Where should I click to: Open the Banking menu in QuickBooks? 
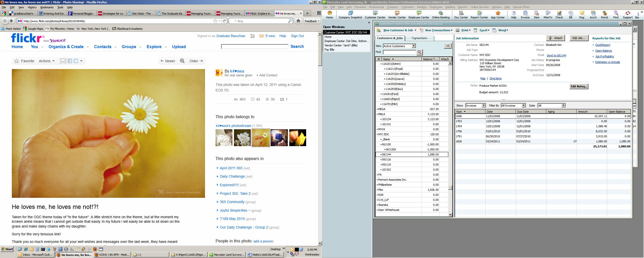(450, 7)
